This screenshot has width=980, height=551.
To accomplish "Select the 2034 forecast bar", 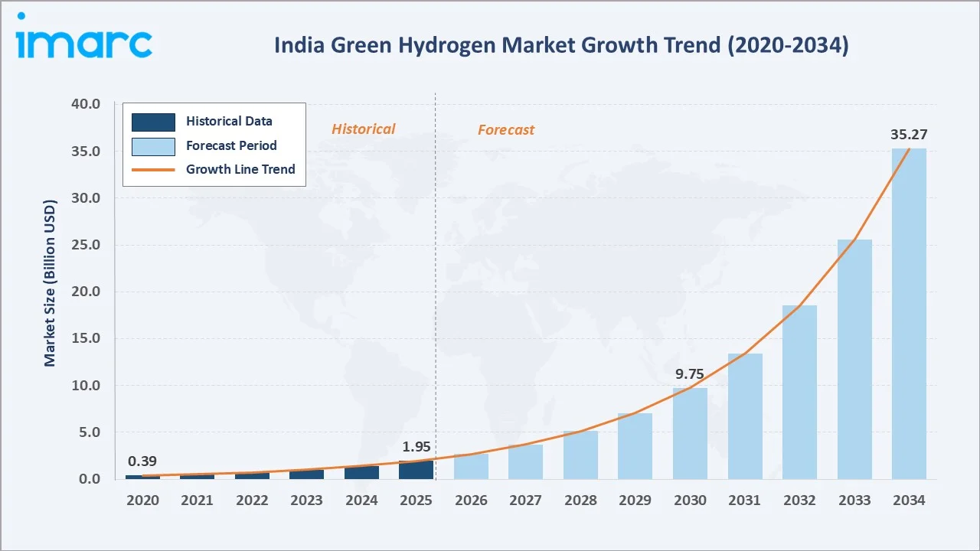I will [909, 314].
